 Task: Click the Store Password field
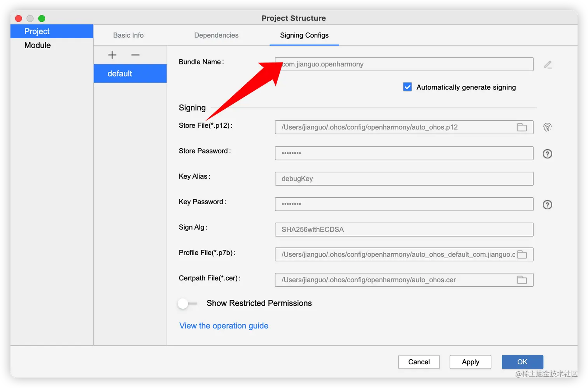pos(404,153)
